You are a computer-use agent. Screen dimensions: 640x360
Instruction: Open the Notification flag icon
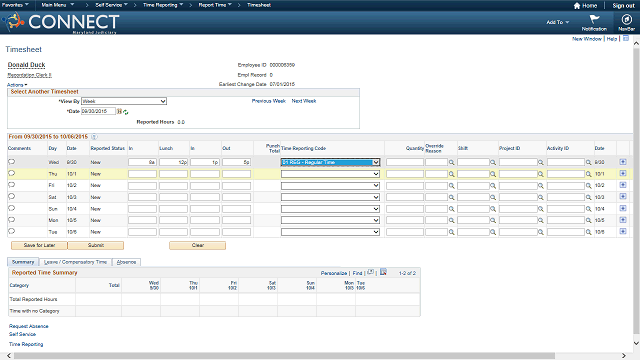594,19
